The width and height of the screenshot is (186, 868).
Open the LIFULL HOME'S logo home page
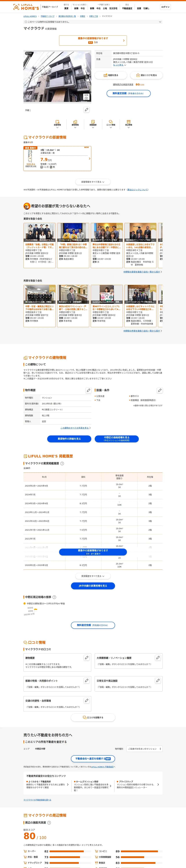[x=26, y=7]
